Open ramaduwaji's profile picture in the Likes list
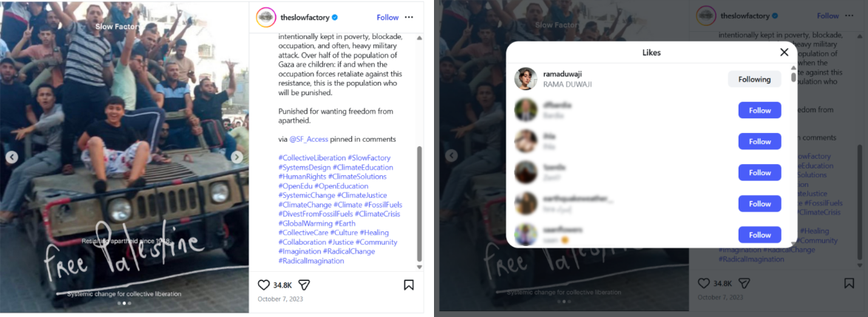Image resolution: width=868 pixels, height=317 pixels. [x=525, y=79]
